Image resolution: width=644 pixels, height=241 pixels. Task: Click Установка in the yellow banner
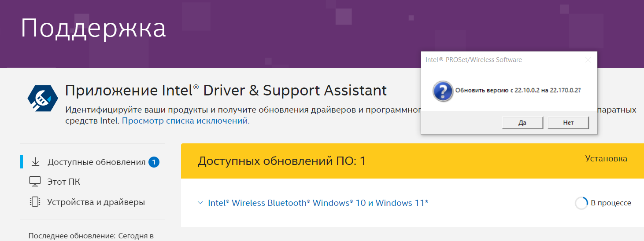(606, 159)
